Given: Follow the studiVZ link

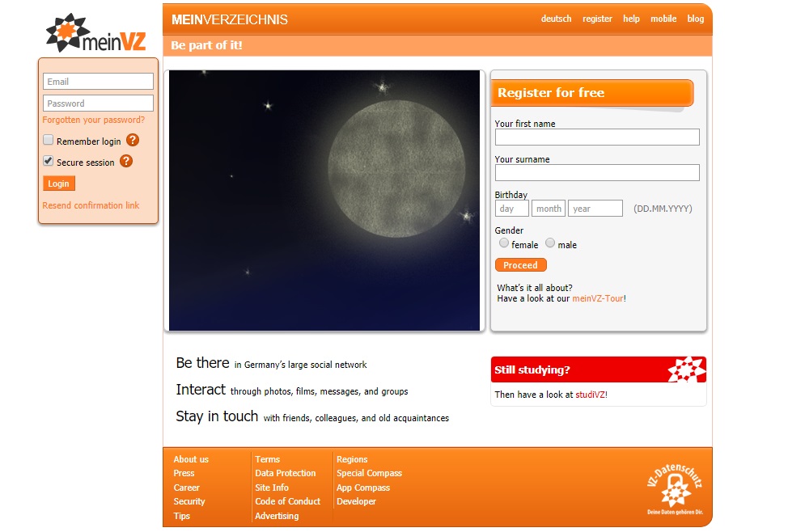Looking at the screenshot, I should point(591,395).
